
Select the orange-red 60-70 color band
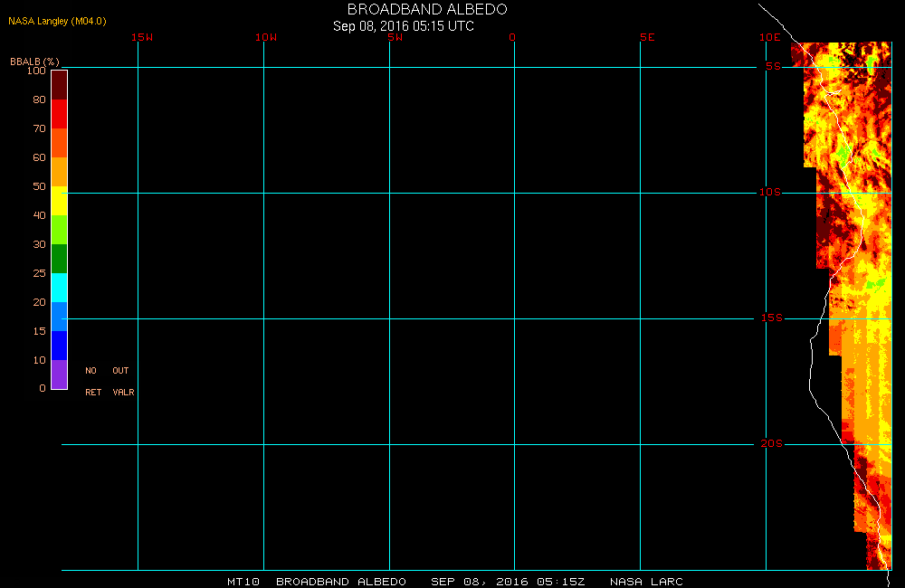[60, 143]
